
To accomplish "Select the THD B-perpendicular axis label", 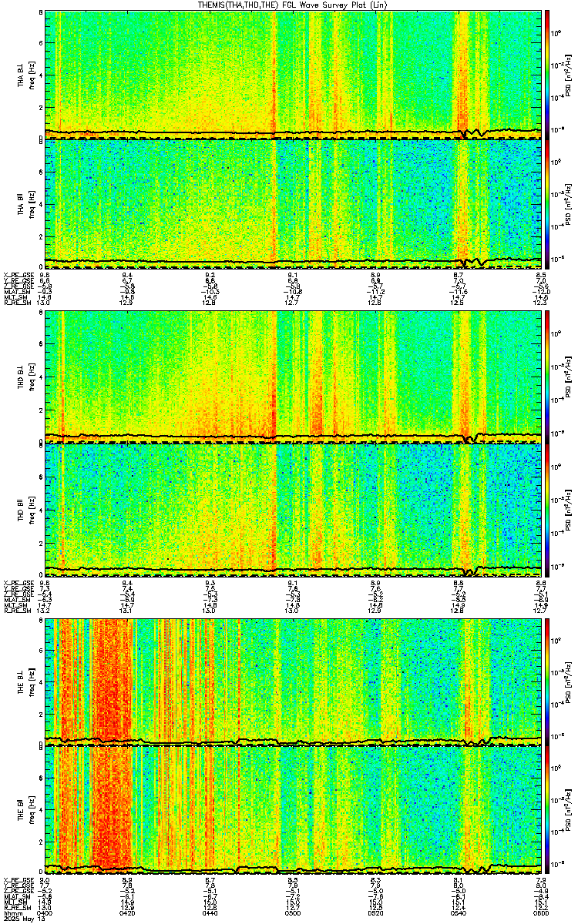I will tap(22, 377).
